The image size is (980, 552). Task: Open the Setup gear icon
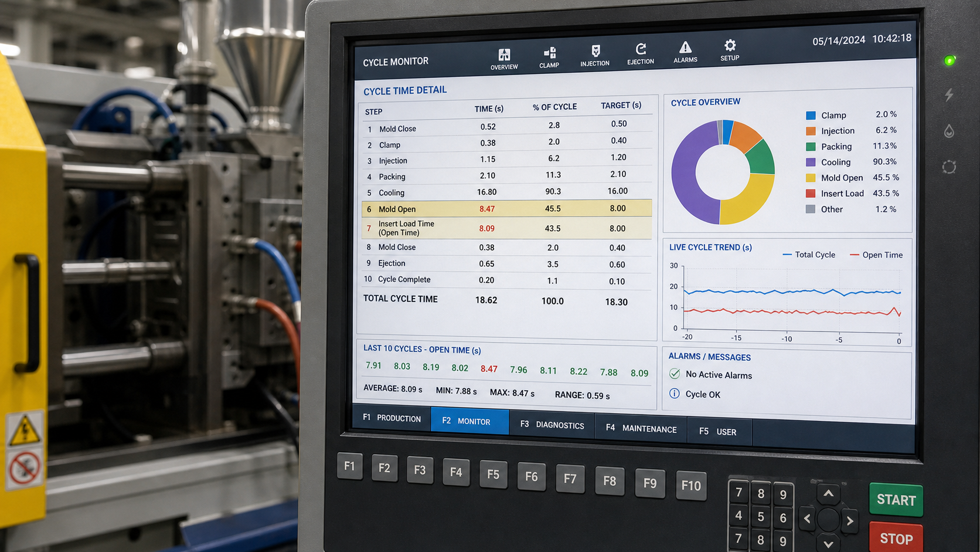[730, 50]
